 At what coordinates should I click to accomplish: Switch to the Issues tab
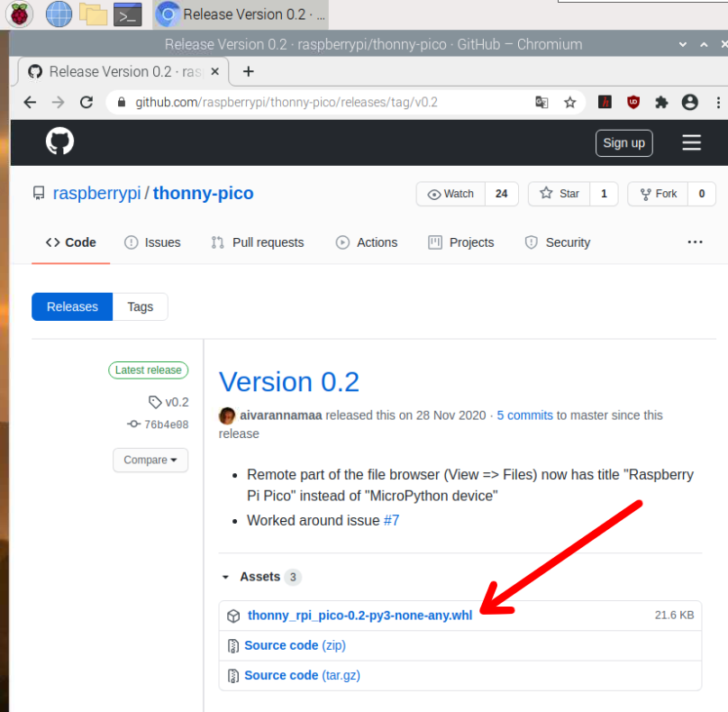tap(152, 242)
